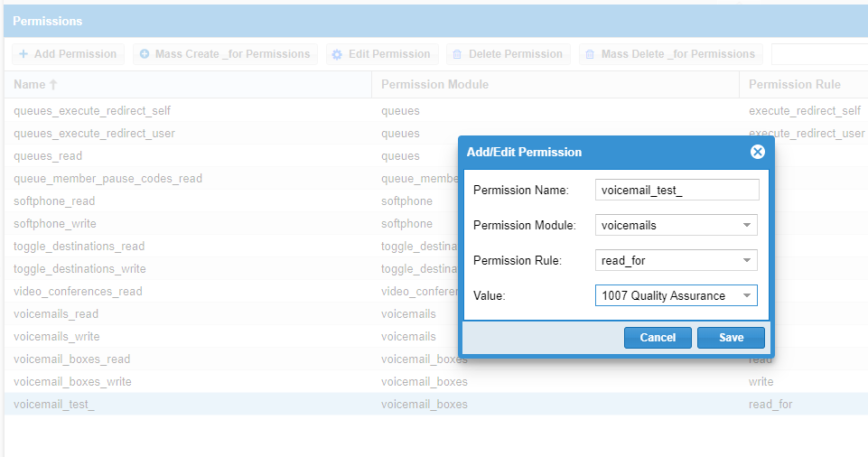
Task: Sort by the Permission Rule column header
Action: pyautogui.click(x=795, y=85)
